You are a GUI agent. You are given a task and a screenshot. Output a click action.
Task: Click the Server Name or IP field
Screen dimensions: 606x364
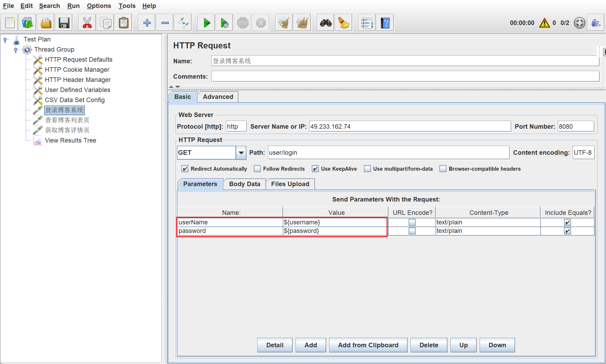[x=410, y=127]
